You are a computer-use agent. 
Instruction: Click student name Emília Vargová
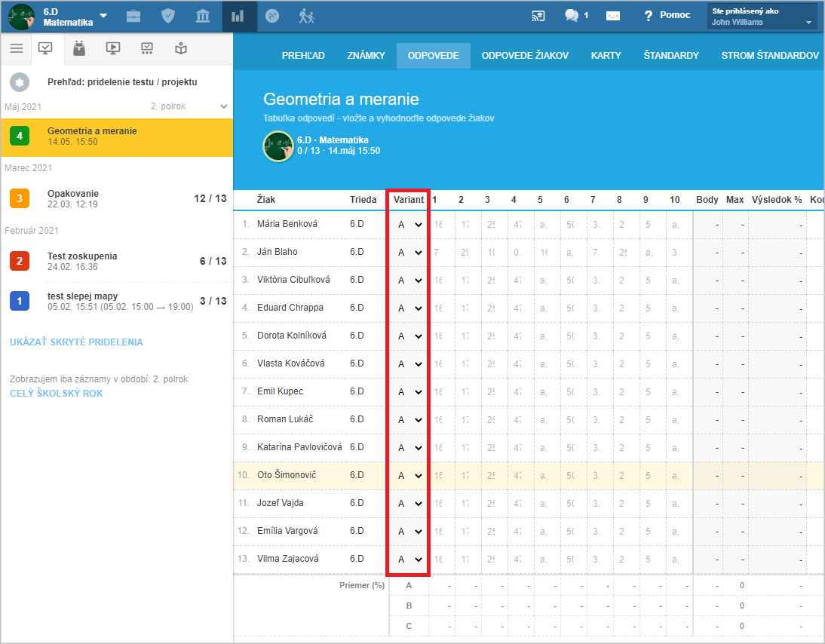(287, 531)
